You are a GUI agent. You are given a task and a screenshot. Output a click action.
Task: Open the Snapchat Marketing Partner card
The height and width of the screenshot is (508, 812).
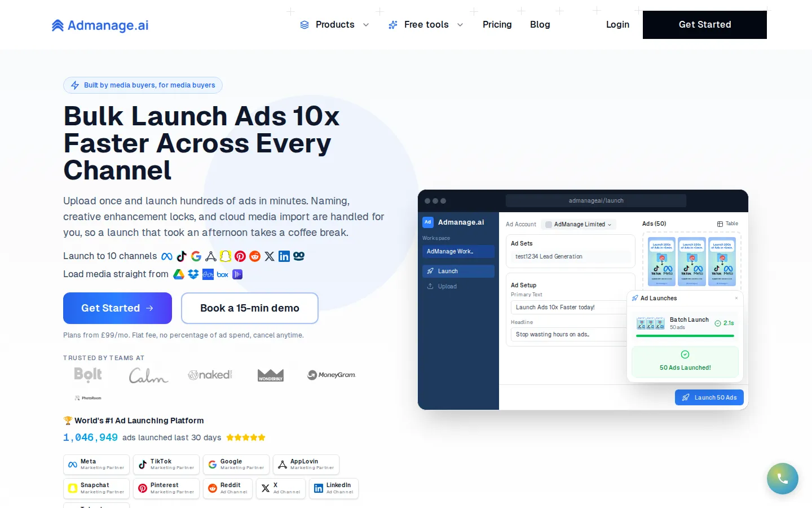point(96,488)
